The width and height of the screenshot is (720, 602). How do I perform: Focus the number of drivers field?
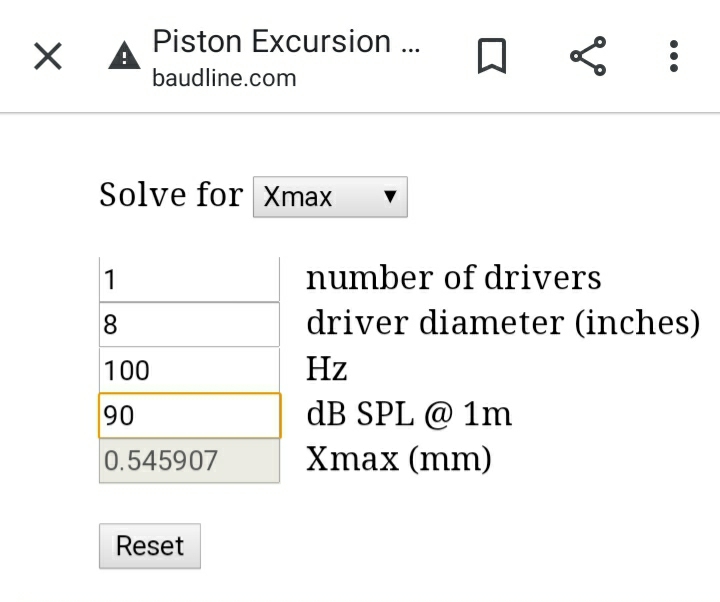click(x=189, y=278)
